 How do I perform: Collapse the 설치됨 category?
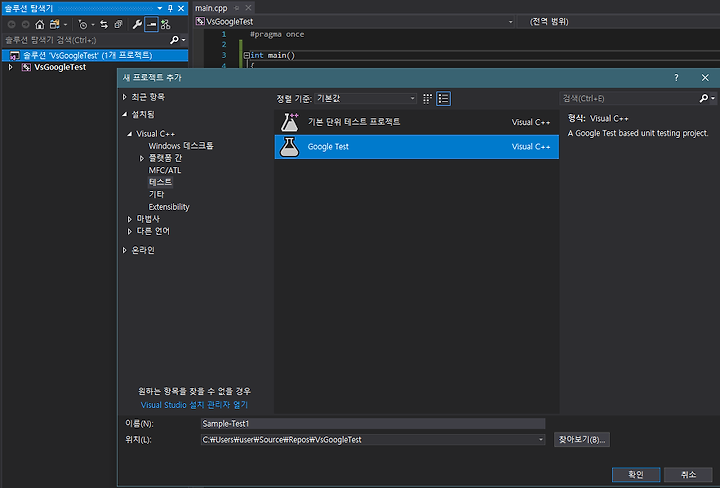click(x=124, y=114)
